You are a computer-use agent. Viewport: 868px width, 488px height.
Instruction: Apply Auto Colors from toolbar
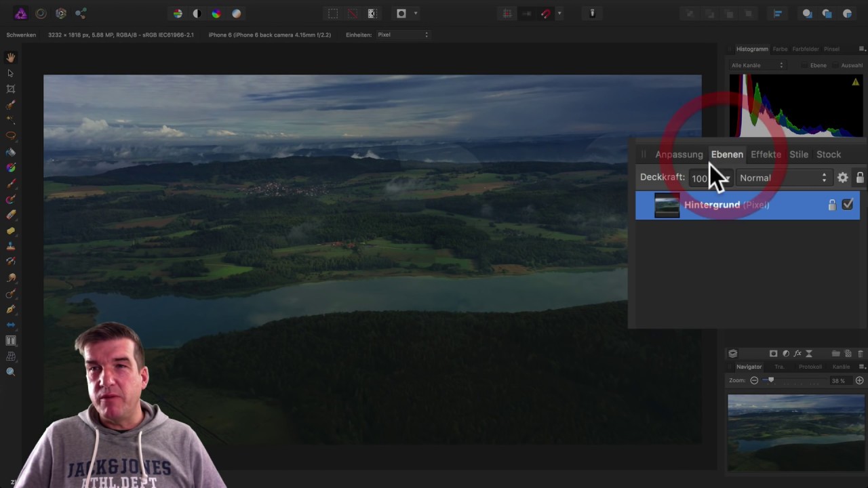click(216, 14)
